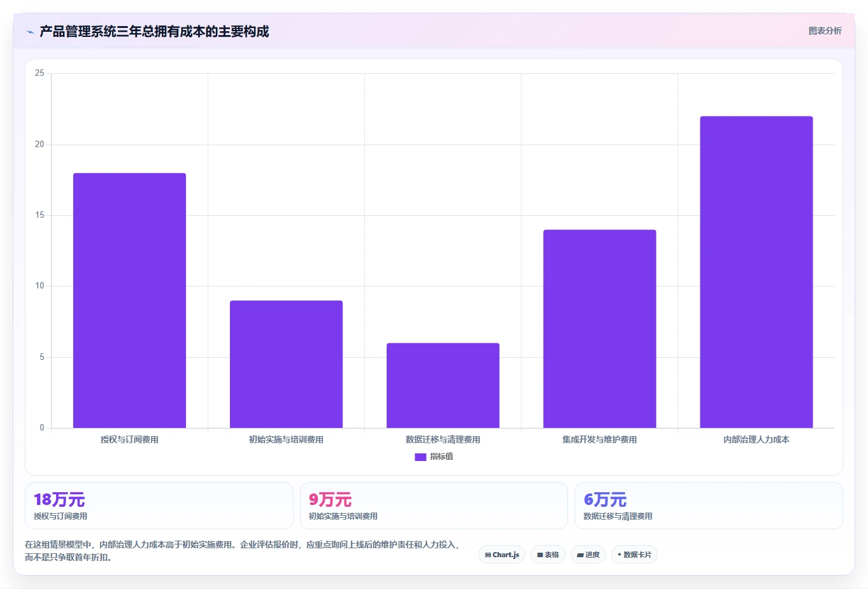
Task: Click the 授权与订阅费用 axis label
Action: point(129,439)
